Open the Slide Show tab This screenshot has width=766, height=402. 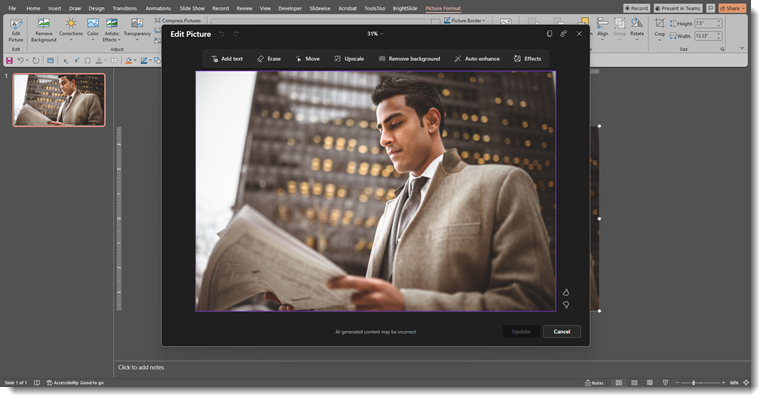pyautogui.click(x=192, y=8)
